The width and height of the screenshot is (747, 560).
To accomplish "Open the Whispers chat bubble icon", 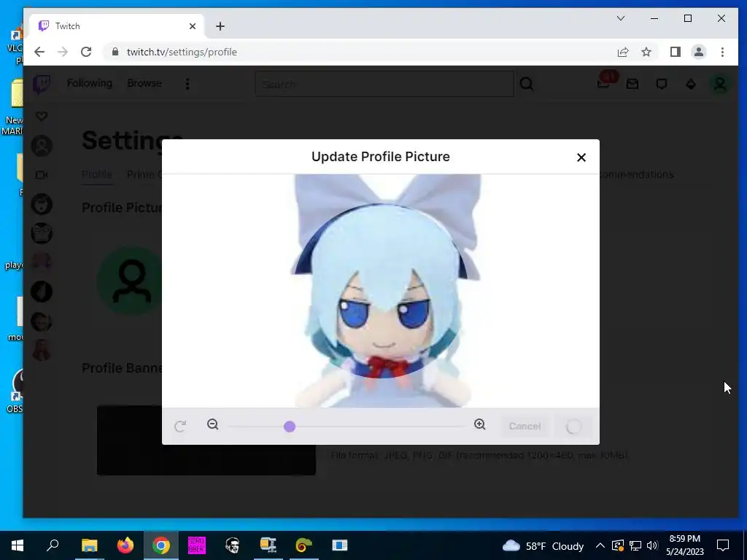I will point(661,85).
